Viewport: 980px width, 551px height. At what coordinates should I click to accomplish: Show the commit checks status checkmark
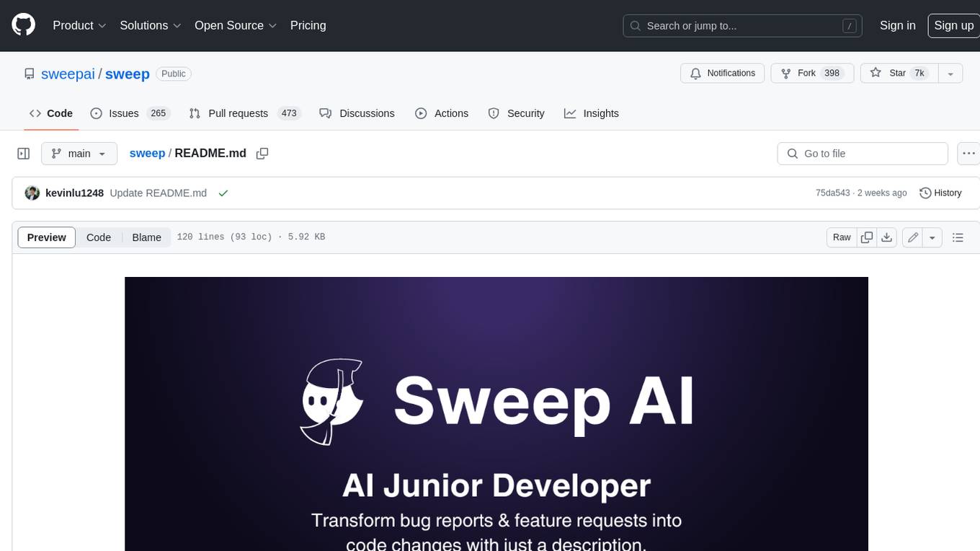pyautogui.click(x=223, y=193)
